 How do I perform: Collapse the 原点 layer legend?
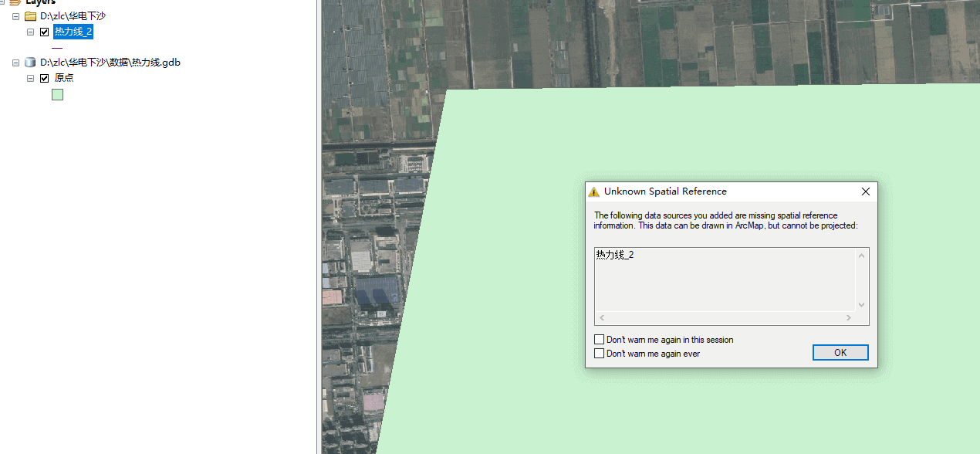tap(31, 78)
